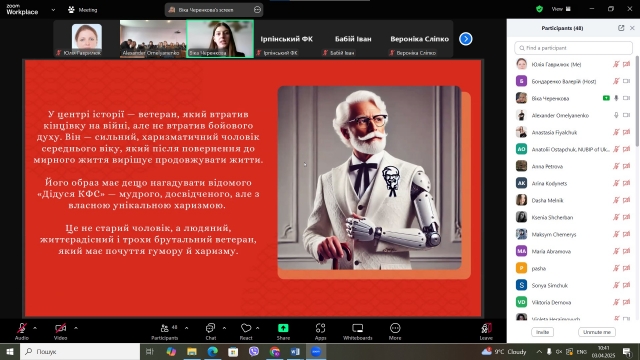This screenshot has height=360, width=640.
Task: Toggle muted mic icon for Ksenia Shcherban
Action: 616,217
